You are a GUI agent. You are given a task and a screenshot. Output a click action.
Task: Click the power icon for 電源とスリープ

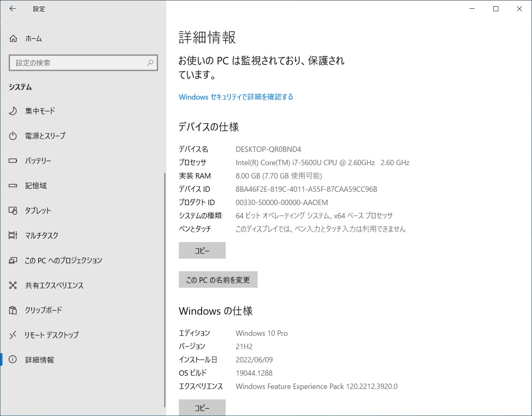13,136
